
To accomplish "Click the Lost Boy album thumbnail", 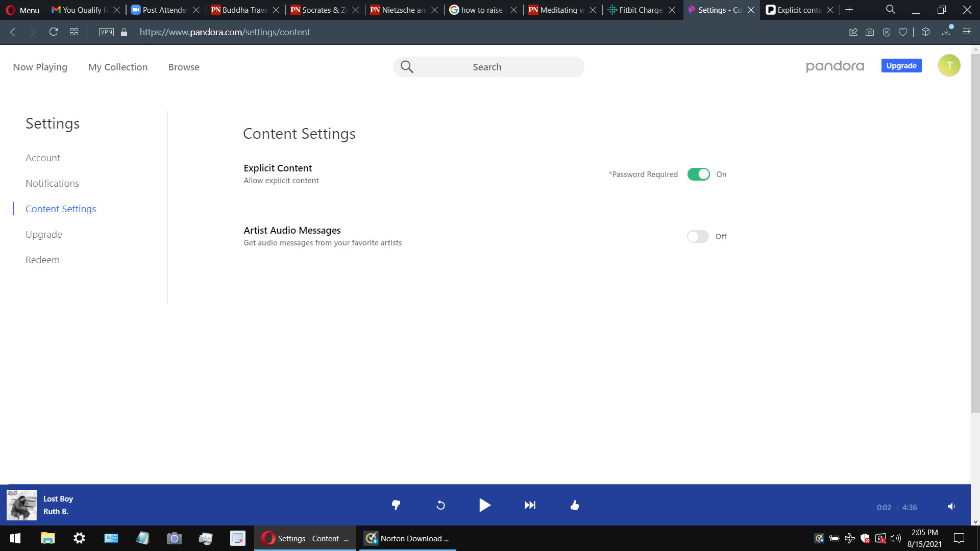I will coord(22,505).
